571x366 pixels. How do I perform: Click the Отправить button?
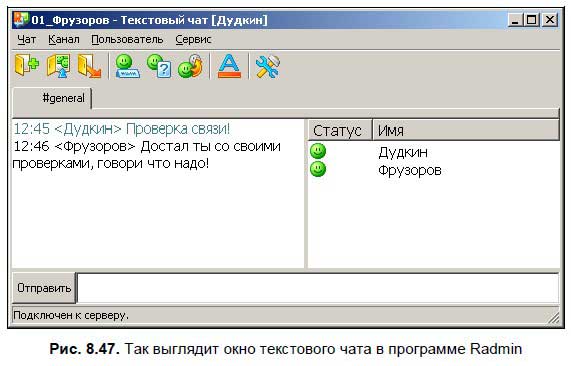click(x=44, y=288)
